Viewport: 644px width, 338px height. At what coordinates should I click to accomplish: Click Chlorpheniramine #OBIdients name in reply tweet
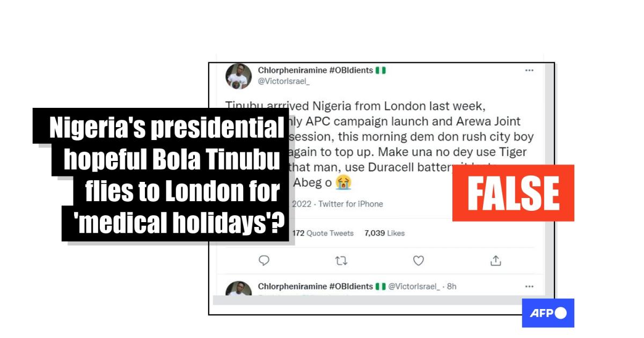click(316, 286)
